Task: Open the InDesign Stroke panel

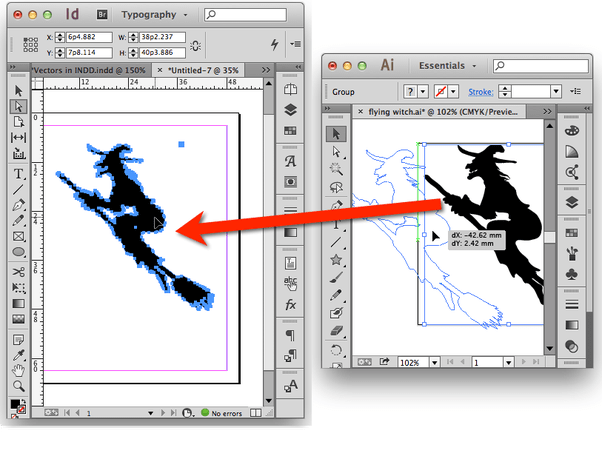Action: [x=290, y=210]
